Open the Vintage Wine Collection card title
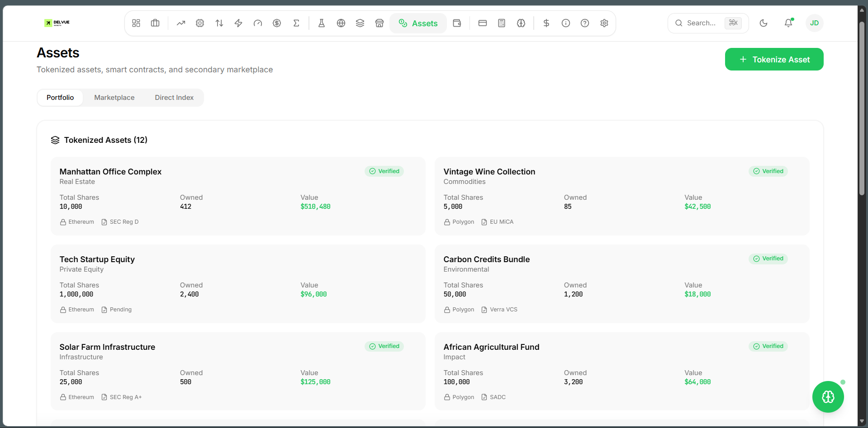Viewport: 868px width, 428px height. (x=489, y=172)
